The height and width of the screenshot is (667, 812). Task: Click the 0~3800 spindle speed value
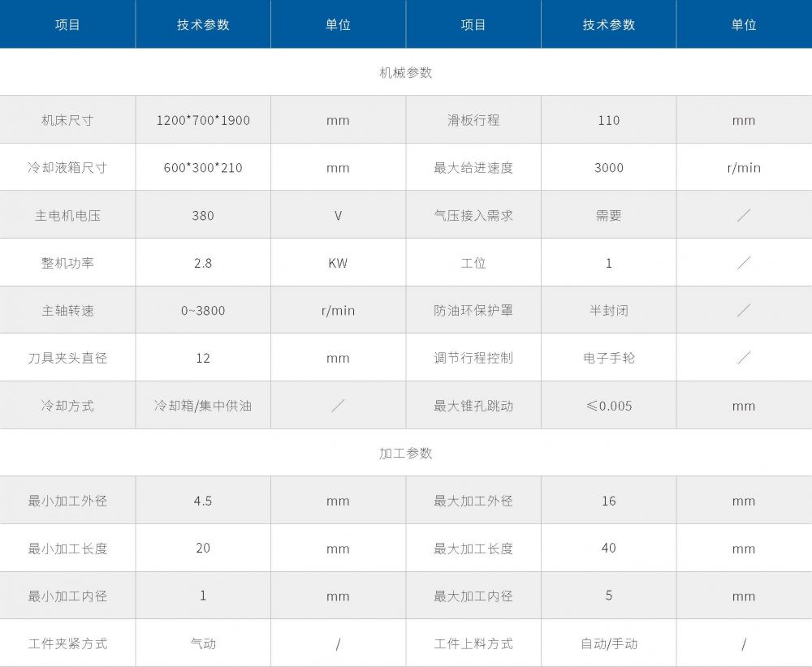[x=203, y=311]
